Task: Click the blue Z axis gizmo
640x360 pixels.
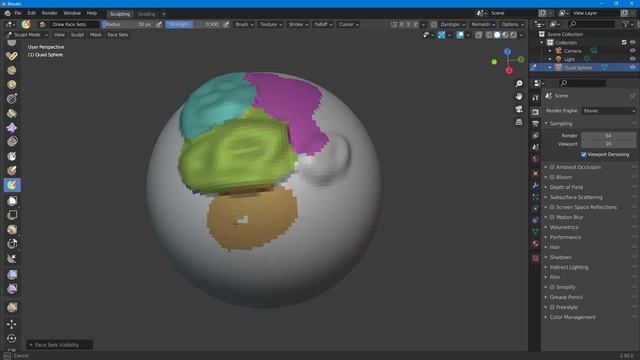Action: pos(507,52)
